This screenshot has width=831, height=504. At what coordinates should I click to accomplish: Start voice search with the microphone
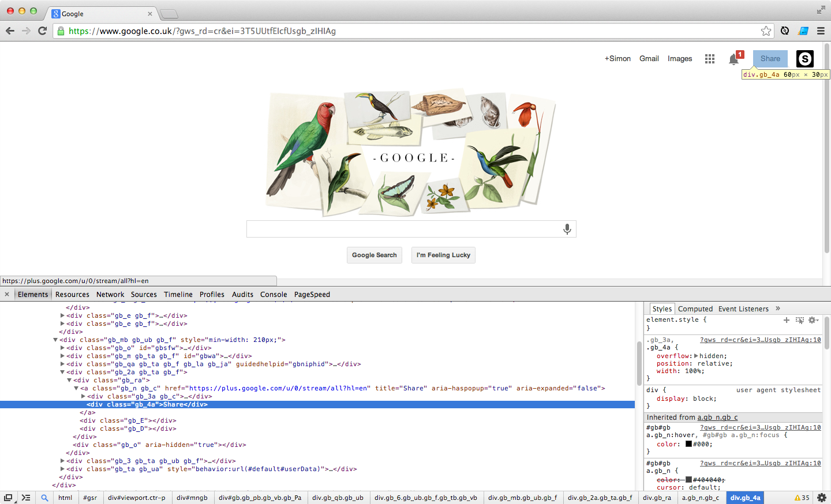point(567,229)
